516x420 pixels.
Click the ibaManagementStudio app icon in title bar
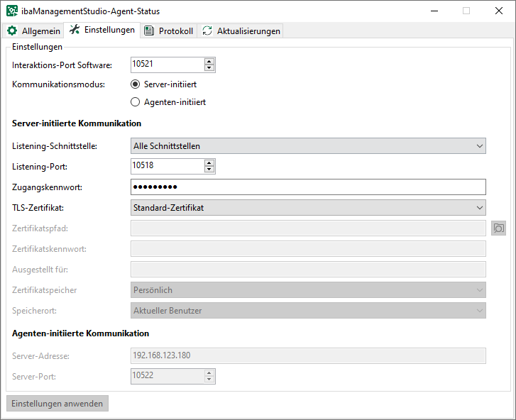12,11
